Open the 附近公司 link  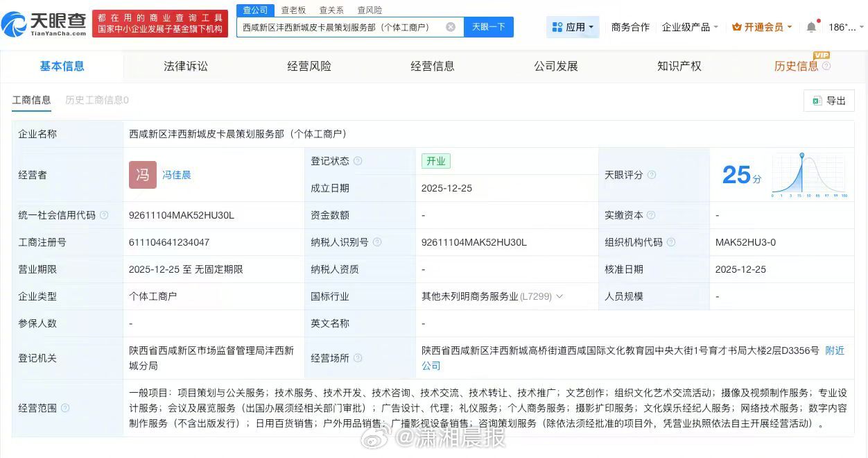point(834,351)
